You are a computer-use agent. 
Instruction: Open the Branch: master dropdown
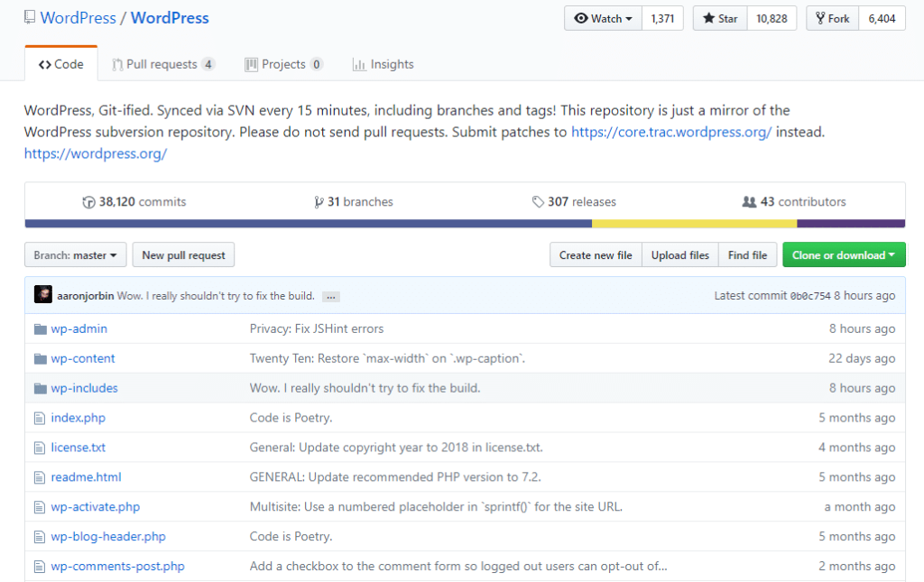75,254
